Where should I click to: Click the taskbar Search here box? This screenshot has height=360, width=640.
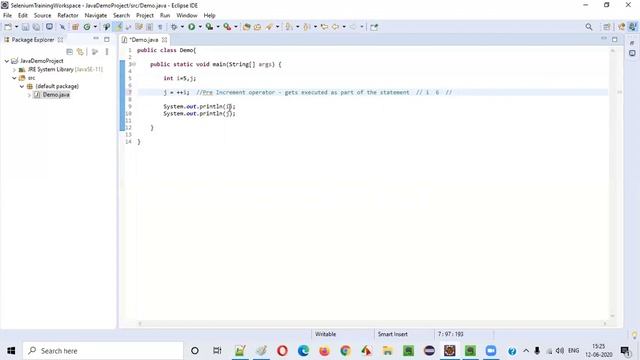coord(103,351)
